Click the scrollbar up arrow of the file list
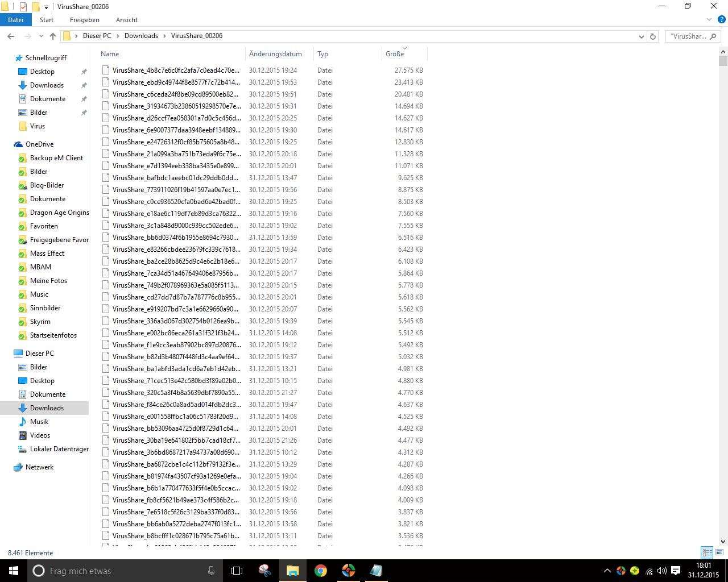The height and width of the screenshot is (582, 728). click(723, 51)
